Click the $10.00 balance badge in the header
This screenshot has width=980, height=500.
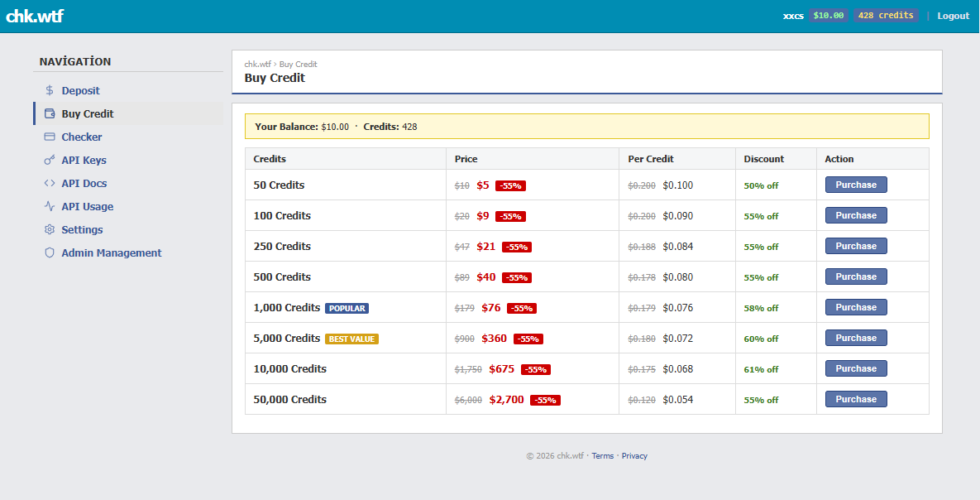coord(828,15)
